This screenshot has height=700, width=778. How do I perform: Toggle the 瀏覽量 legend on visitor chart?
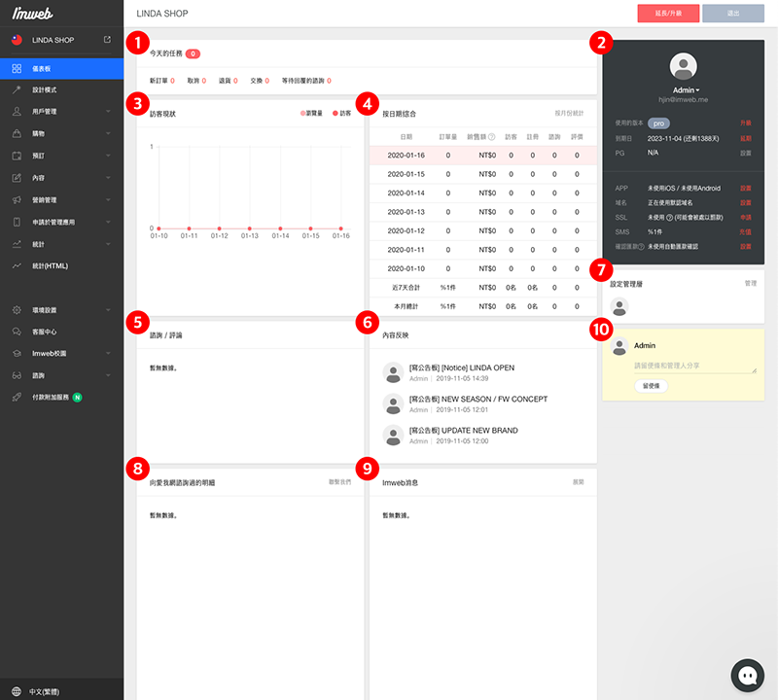pos(311,113)
